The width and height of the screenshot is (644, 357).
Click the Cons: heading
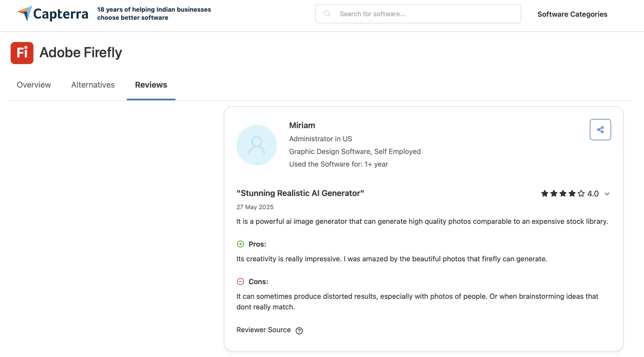[x=258, y=282]
